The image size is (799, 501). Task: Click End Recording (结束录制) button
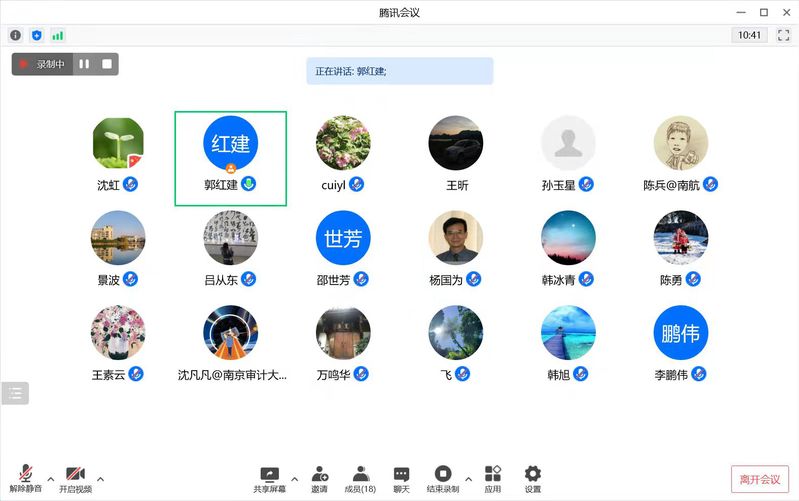pos(442,477)
